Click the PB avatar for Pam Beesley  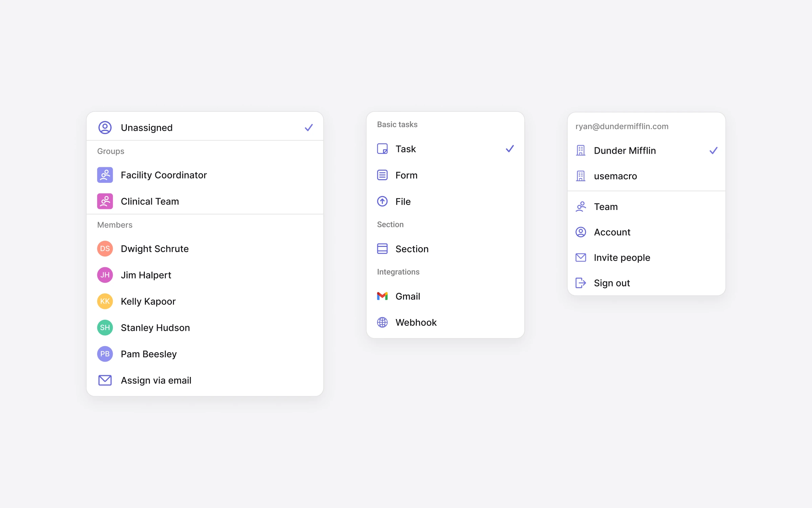point(105,354)
